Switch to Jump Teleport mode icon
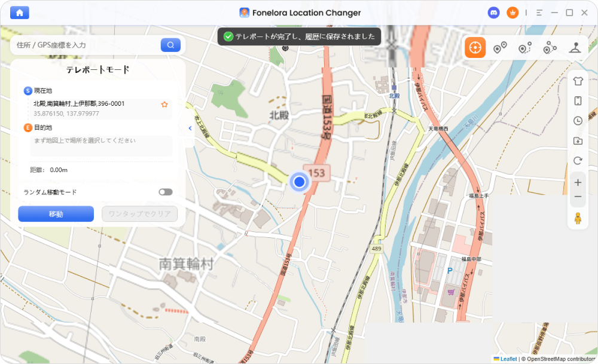 [500, 48]
